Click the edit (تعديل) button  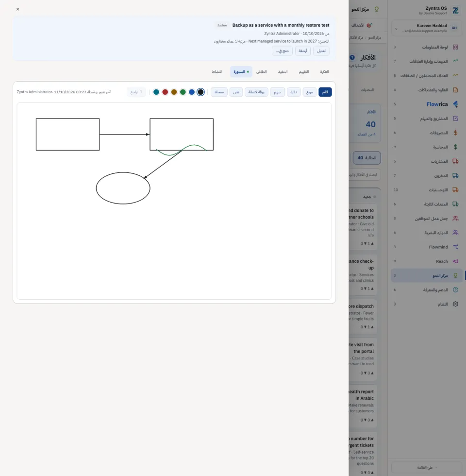click(321, 51)
